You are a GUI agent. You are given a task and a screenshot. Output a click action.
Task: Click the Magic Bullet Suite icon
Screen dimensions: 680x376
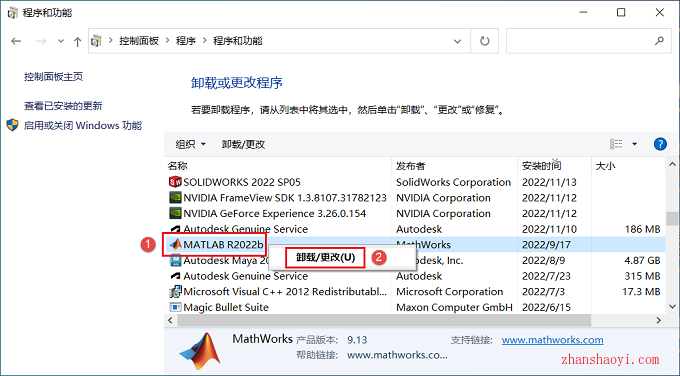(x=175, y=307)
